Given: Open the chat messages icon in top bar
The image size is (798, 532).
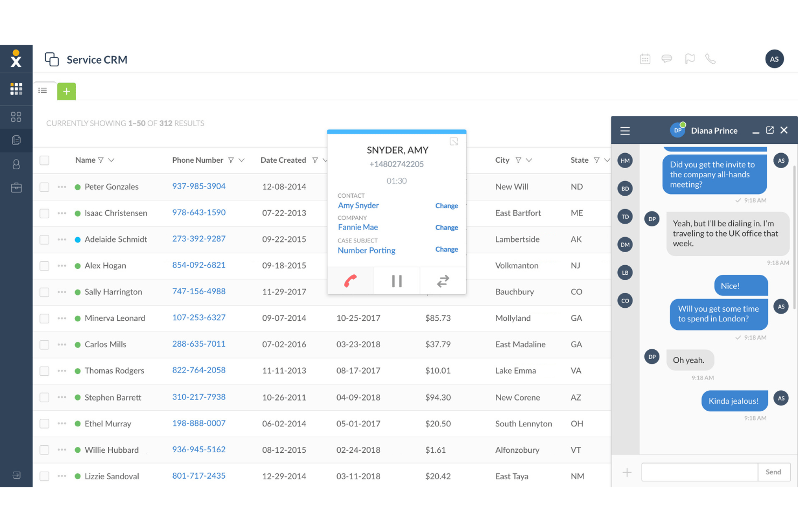Looking at the screenshot, I should click(x=667, y=59).
